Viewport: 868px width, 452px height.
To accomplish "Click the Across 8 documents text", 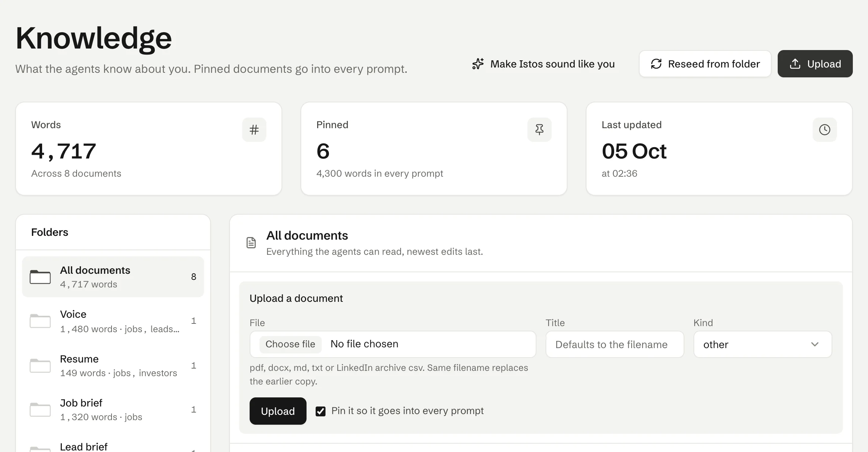I will click(x=76, y=173).
